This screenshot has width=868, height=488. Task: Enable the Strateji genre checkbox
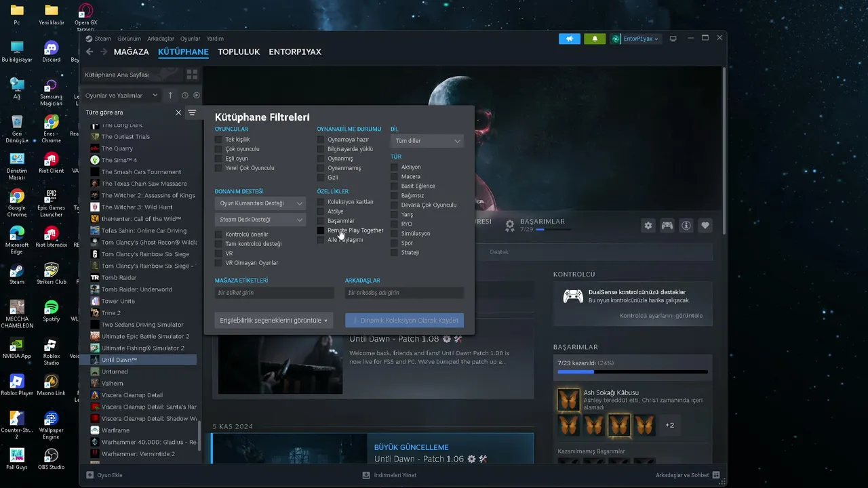(394, 253)
